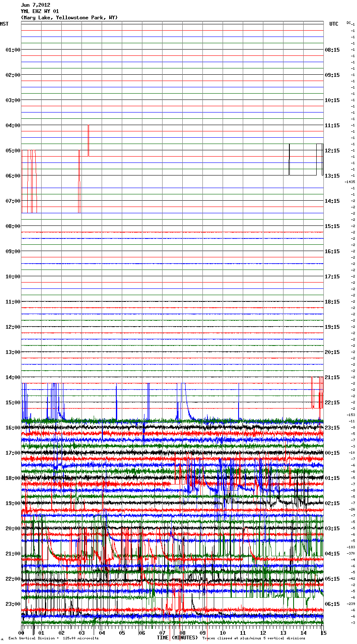The image size is (357, 644).
Task: Click the UTC time label '17:15'
Action: (x=332, y=277)
